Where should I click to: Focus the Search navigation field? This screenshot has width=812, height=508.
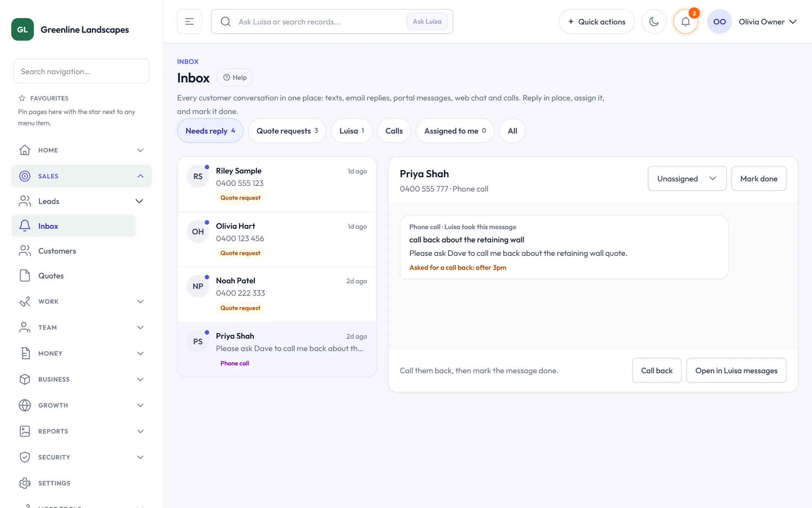82,71
